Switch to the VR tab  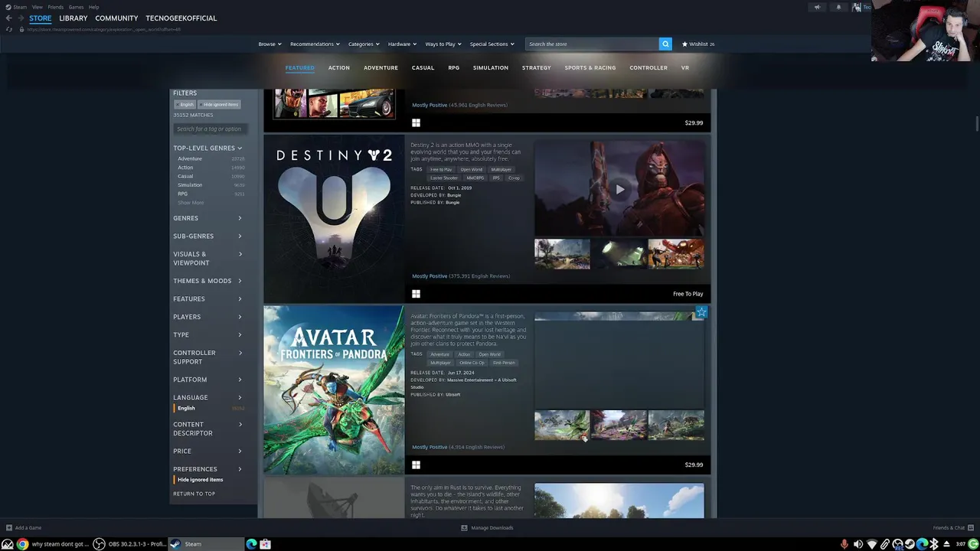pos(684,67)
